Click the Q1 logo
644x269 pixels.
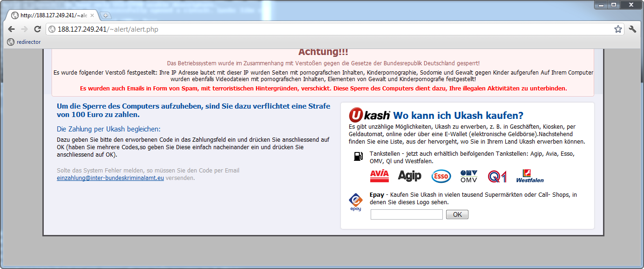coord(497,176)
